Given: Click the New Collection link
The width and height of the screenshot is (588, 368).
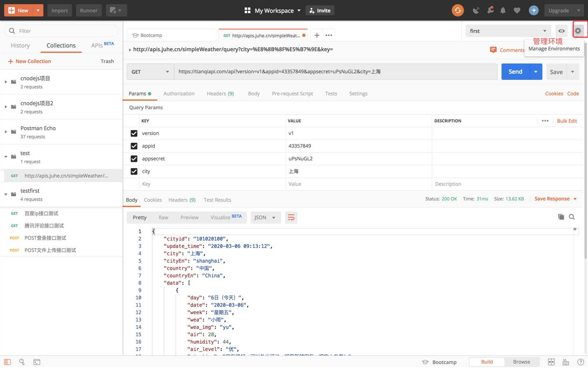Looking at the screenshot, I should click(29, 61).
